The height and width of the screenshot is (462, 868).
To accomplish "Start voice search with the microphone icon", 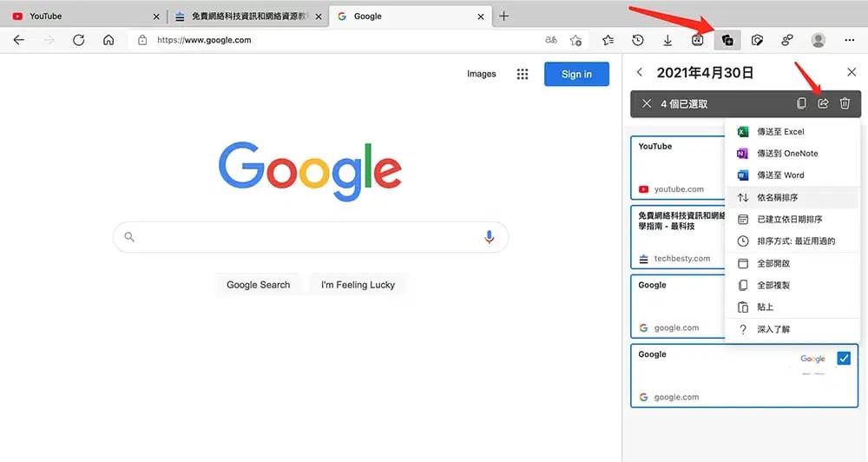I will click(x=489, y=237).
